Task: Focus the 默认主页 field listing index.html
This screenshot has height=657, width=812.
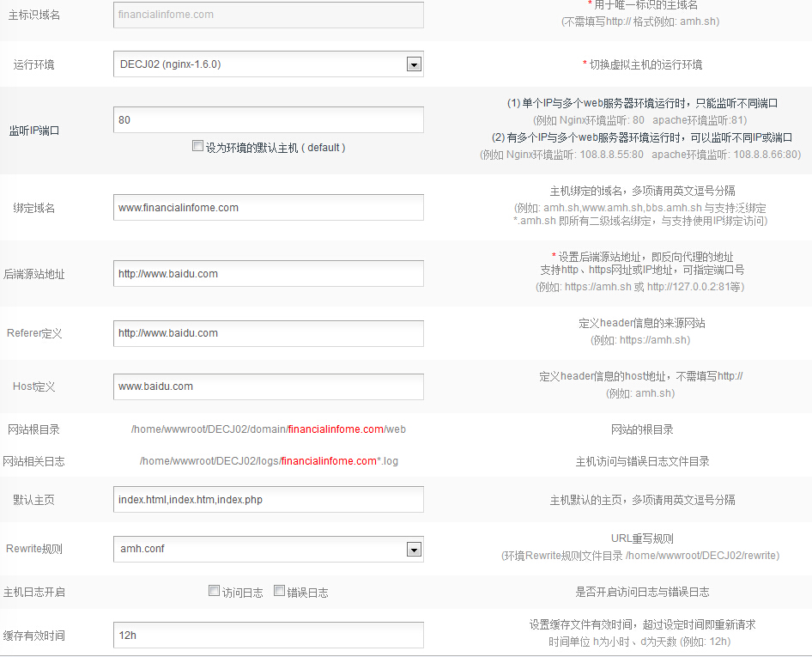Action: pos(268,500)
